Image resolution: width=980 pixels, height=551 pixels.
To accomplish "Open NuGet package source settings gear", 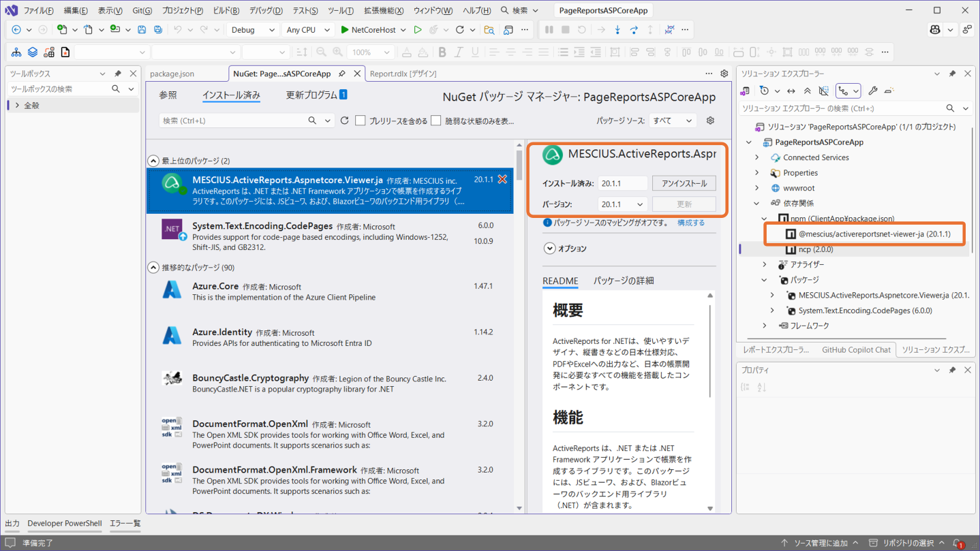I will [x=710, y=121].
